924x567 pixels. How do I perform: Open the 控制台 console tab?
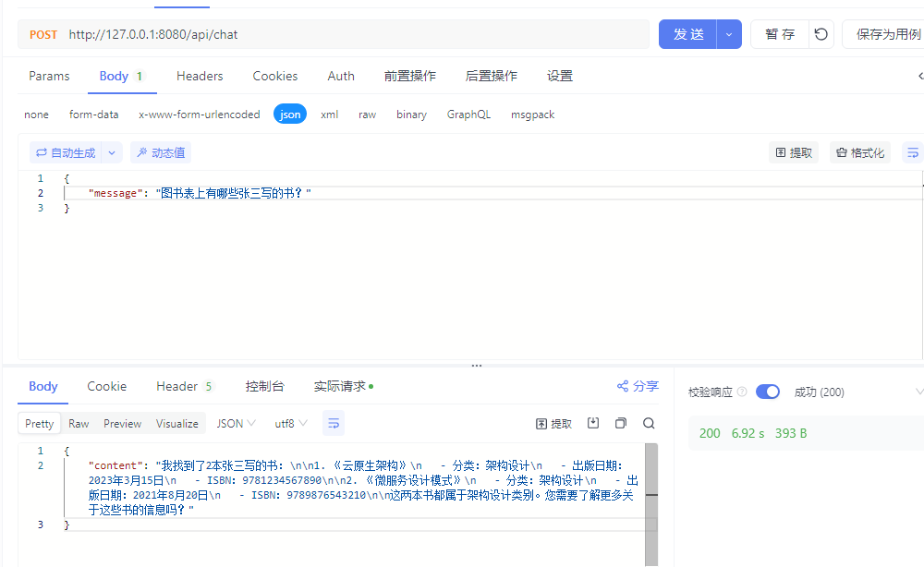coord(264,386)
